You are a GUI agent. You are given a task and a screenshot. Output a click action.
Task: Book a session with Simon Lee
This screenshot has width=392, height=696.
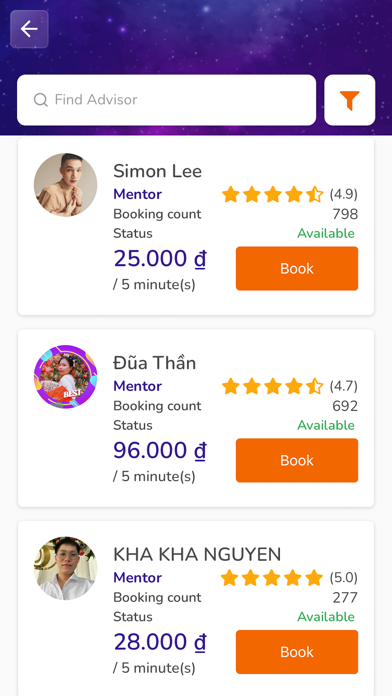pyautogui.click(x=297, y=269)
